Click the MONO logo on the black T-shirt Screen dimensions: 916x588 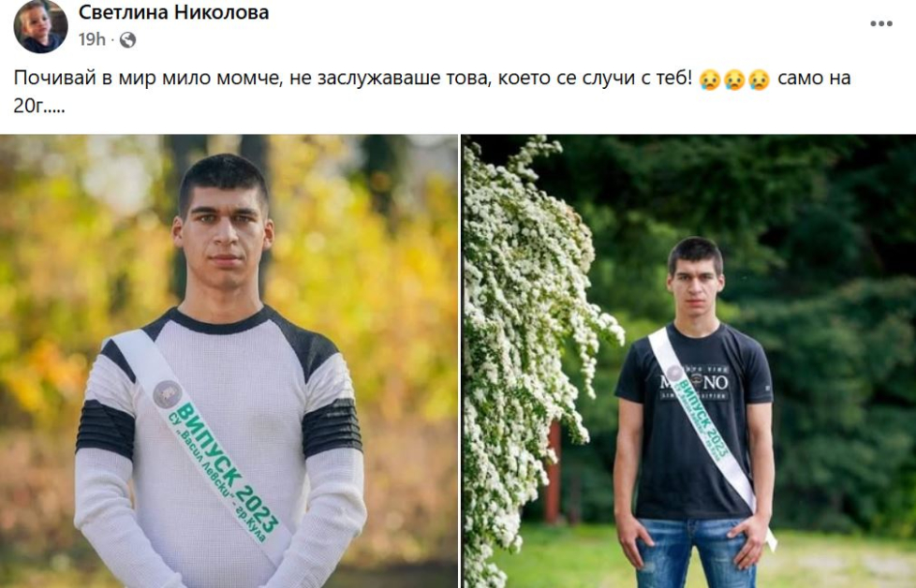coord(695,382)
